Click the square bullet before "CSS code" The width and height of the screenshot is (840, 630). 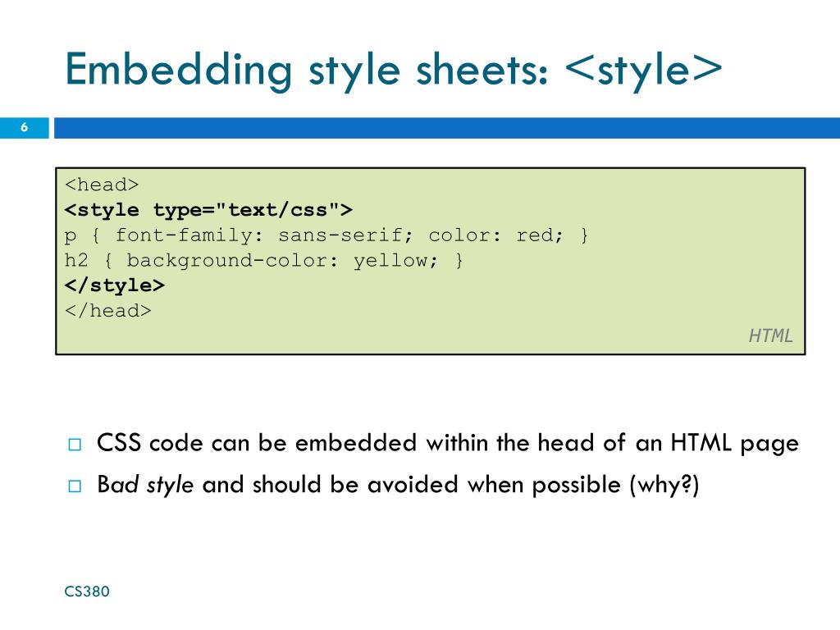(75, 445)
